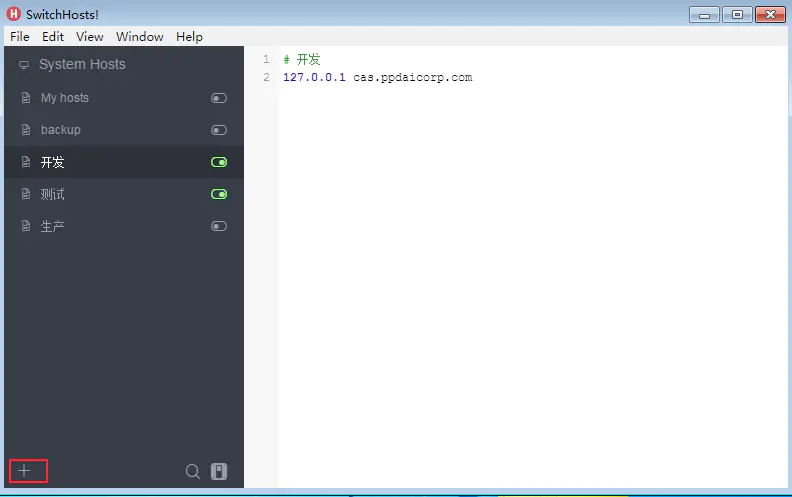Screen dimensions: 792x497
Task: Click the 开发 file icon
Action: [26, 162]
